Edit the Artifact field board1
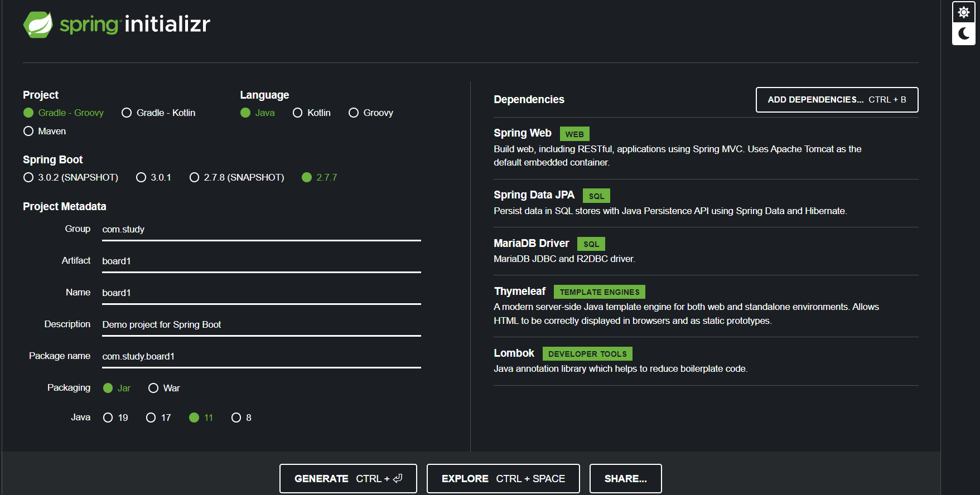The height and width of the screenshot is (495, 980). [x=262, y=261]
